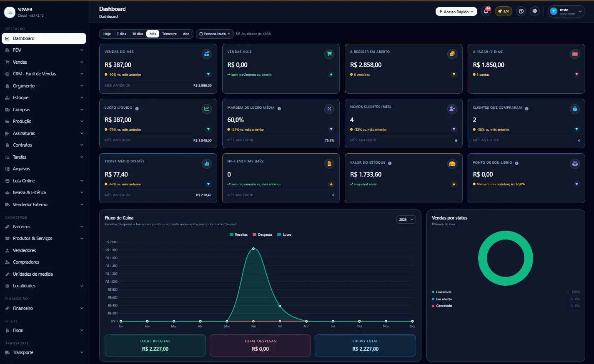Click the shopping cart icon in Vendas Hoje
The height and width of the screenshot is (364, 594).
click(x=329, y=54)
